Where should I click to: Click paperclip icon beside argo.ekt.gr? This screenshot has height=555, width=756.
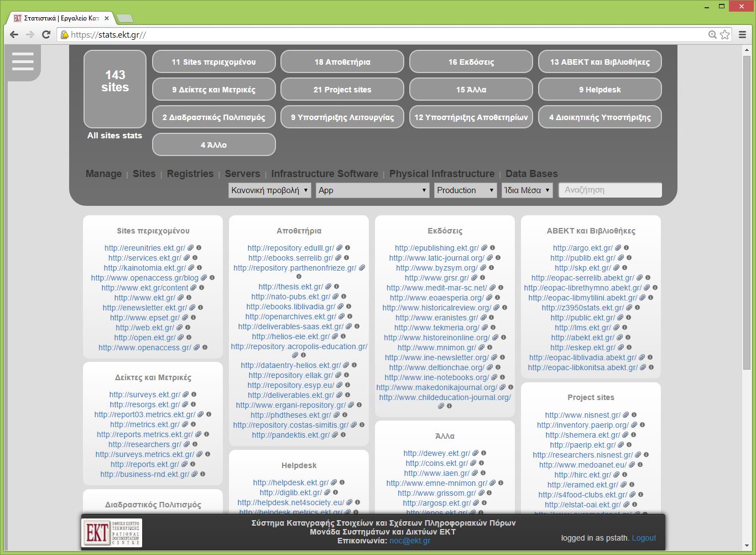[618, 248]
